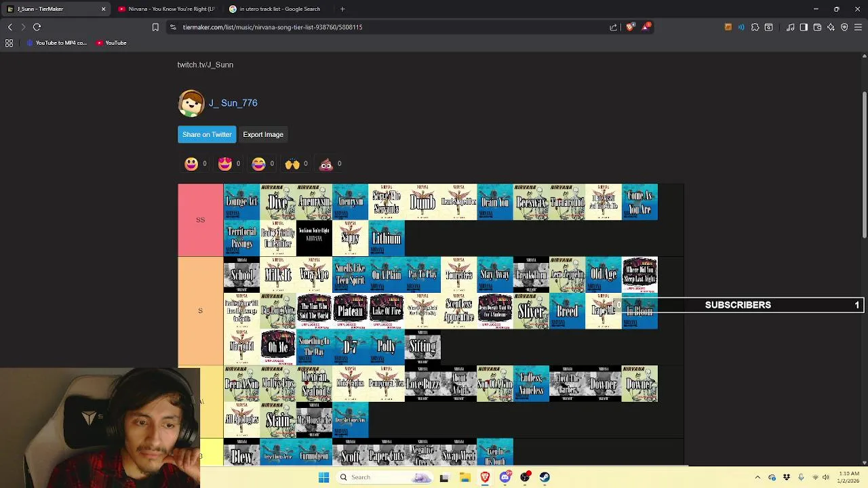Select the Blew song tile

[241, 453]
